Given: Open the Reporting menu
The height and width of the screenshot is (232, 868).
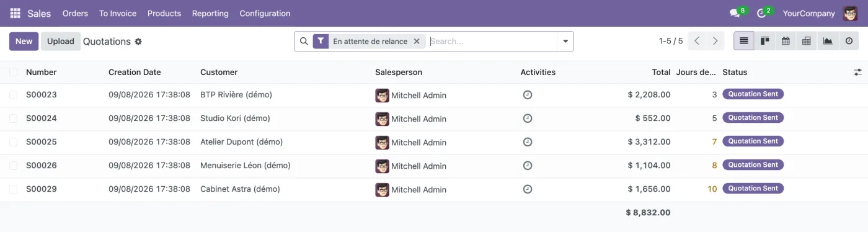Looking at the screenshot, I should click(210, 13).
